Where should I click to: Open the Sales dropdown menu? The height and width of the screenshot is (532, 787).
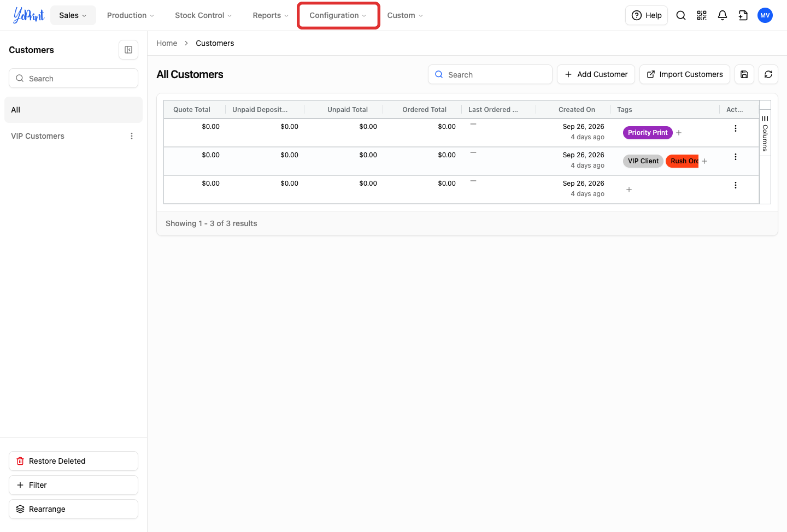point(73,15)
